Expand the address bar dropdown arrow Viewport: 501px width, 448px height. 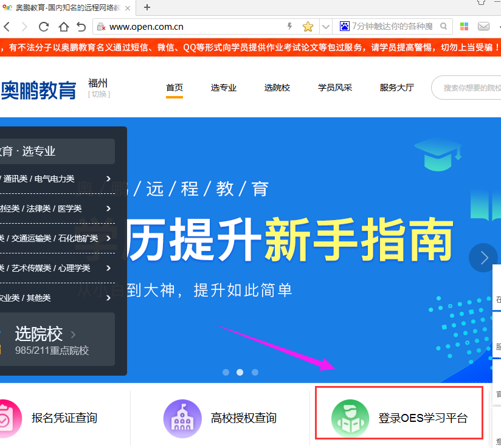[x=325, y=27]
